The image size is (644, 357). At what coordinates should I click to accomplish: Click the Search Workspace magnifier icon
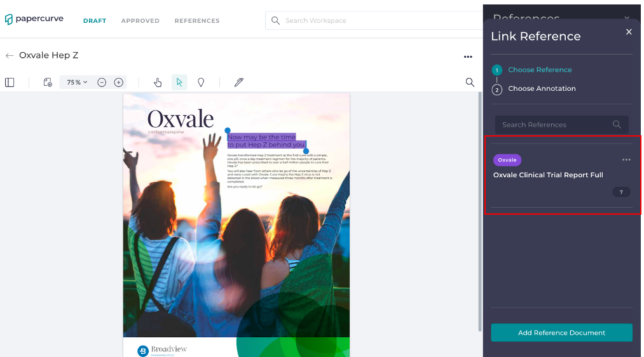click(x=275, y=20)
